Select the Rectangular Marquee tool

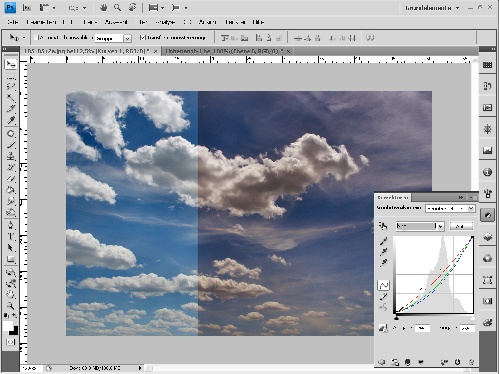point(11,76)
